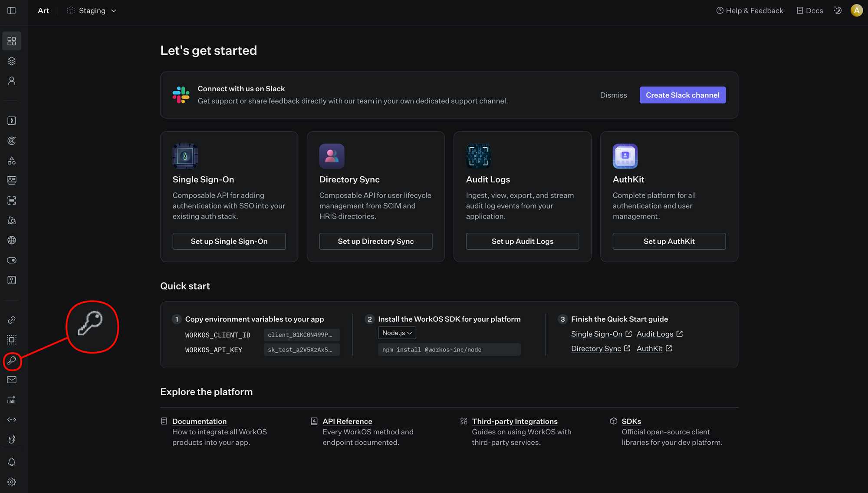Viewport: 868px width, 493px height.
Task: Open the user avatar account menu
Action: 856,10
